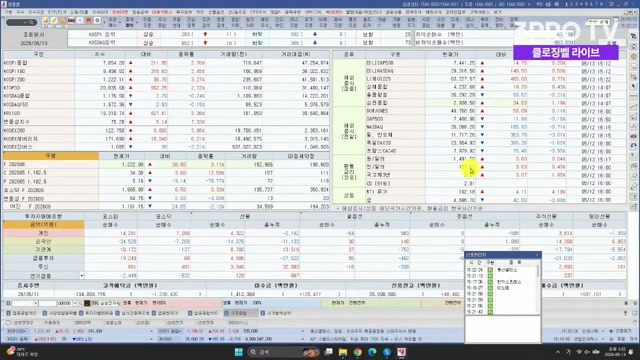Expand the KOSPI 등락 ticker bar dropdown arrow
Screen dimensions: 640x360
pyautogui.click(x=151, y=339)
